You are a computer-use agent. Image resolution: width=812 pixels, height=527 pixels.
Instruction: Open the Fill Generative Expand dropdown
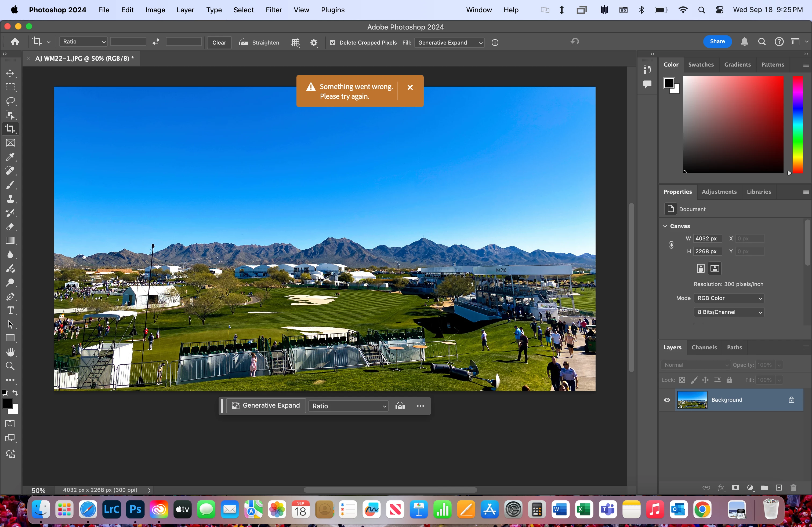(450, 43)
